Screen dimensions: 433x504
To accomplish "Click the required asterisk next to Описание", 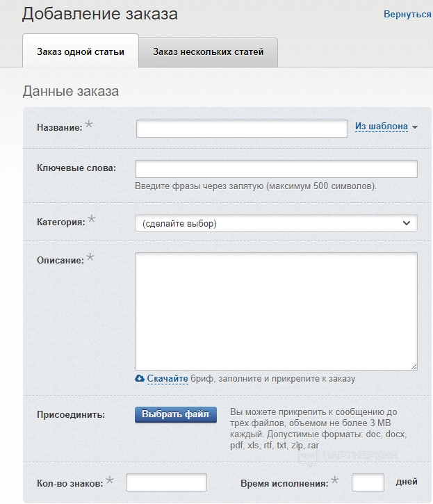I will (x=90, y=258).
